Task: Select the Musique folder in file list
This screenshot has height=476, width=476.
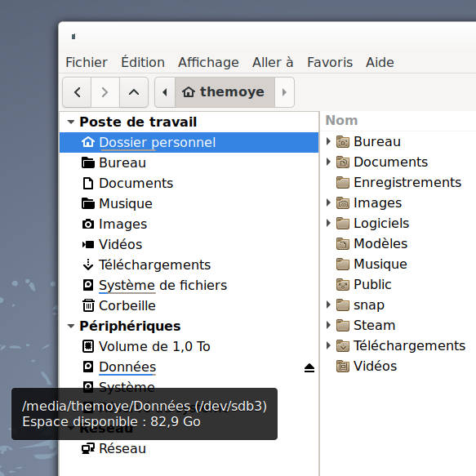Action: (x=380, y=264)
